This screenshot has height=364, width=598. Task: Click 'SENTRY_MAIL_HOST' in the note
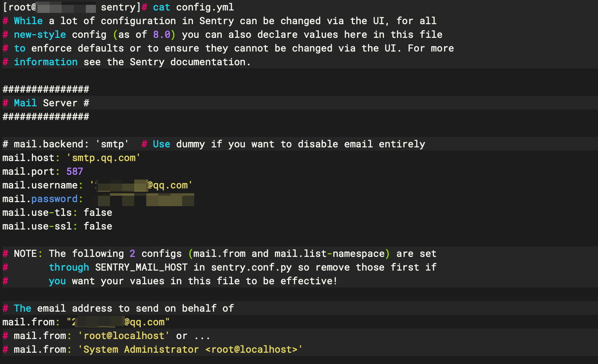[x=141, y=267]
